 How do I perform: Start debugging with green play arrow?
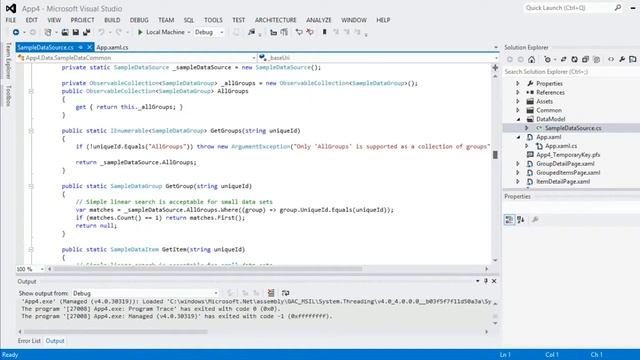pos(140,32)
